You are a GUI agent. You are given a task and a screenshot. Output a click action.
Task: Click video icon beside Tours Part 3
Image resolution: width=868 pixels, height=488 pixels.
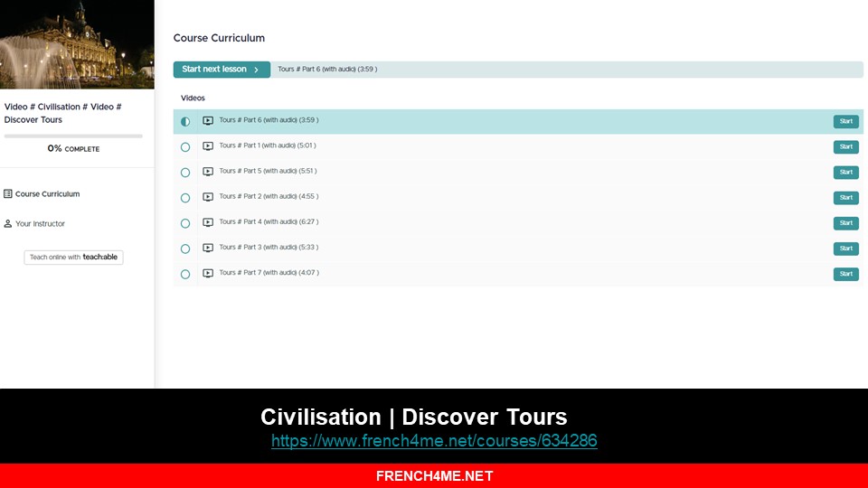coord(208,248)
